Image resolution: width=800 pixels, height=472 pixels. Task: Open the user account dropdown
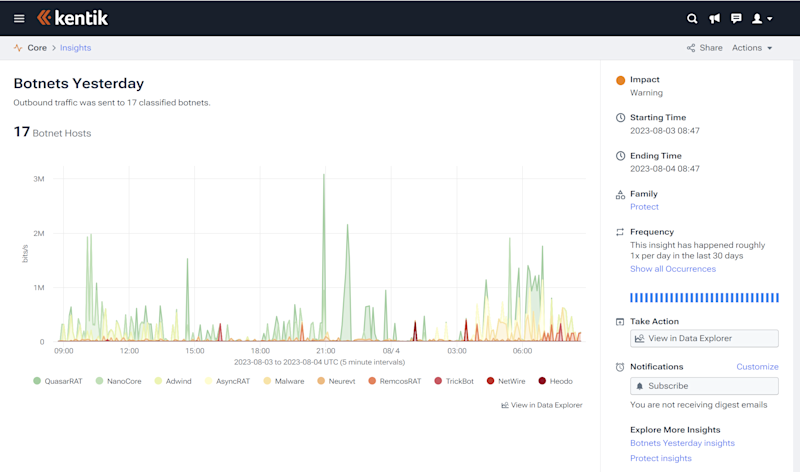pos(762,18)
